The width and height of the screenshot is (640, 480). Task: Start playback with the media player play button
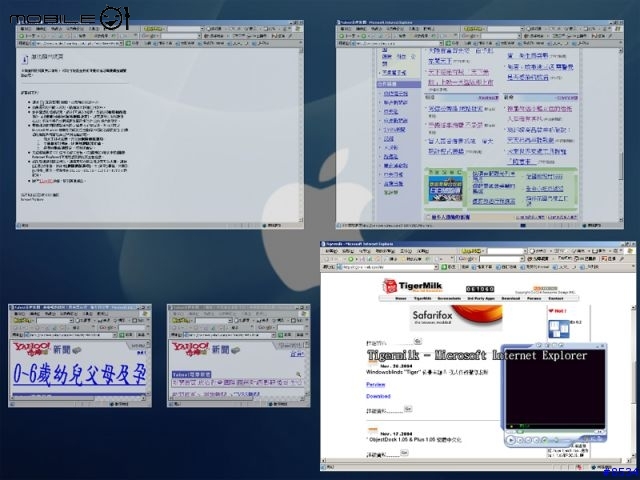[511, 440]
